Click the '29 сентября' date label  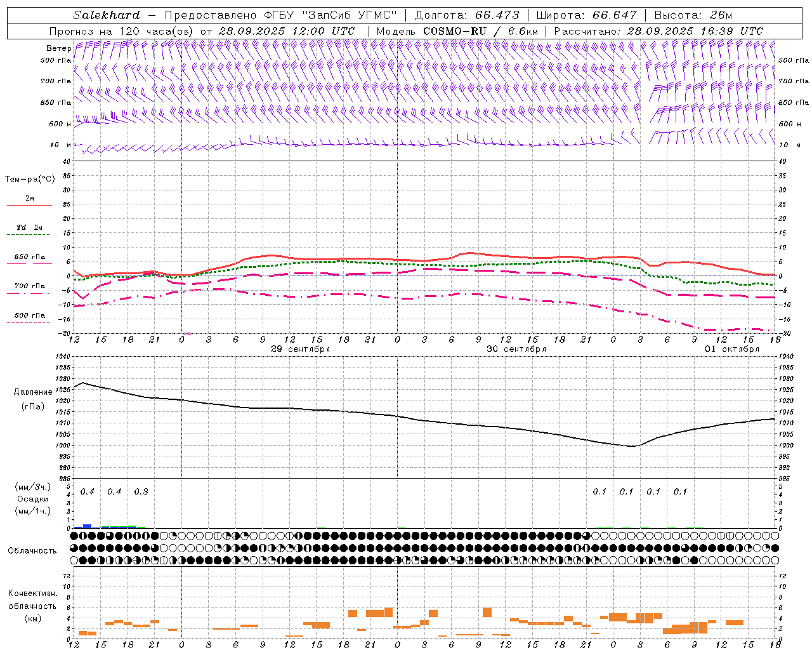tap(301, 349)
